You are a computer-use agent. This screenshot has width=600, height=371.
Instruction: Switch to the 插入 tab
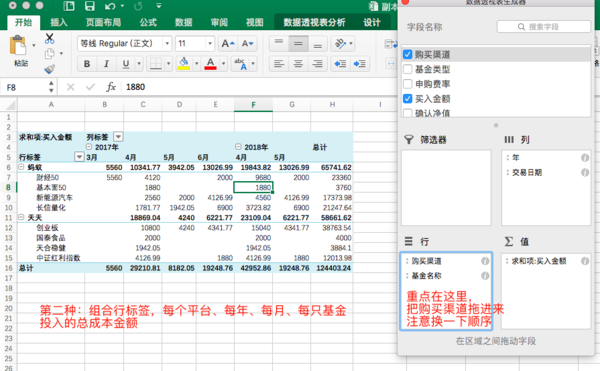59,22
